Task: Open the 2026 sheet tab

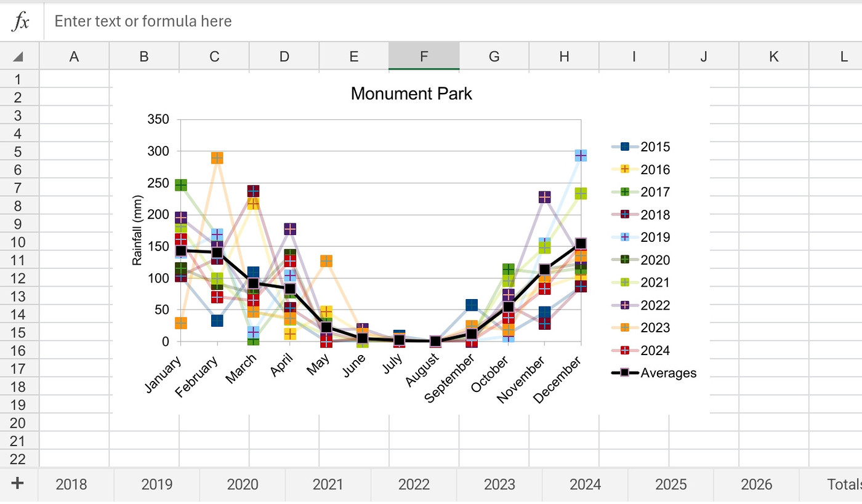Action: (756, 484)
